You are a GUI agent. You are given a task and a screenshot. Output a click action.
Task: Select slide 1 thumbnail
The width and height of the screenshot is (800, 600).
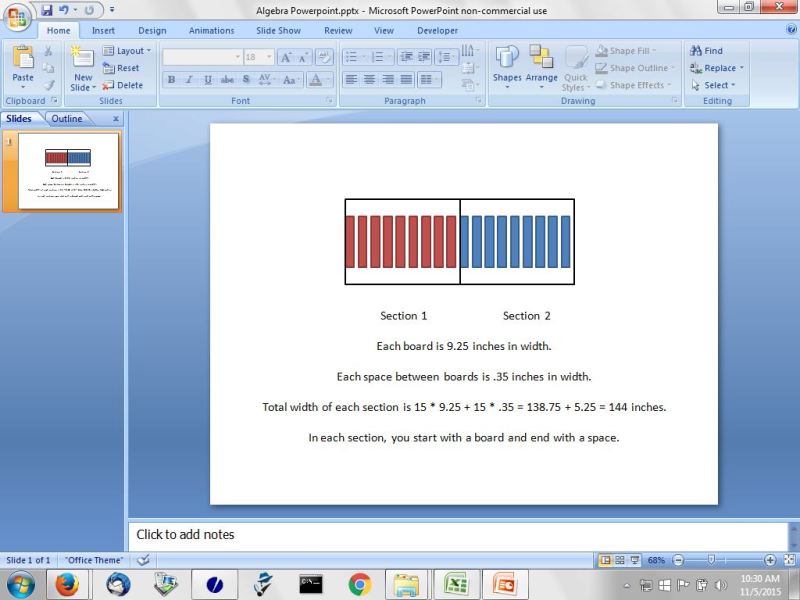68,171
